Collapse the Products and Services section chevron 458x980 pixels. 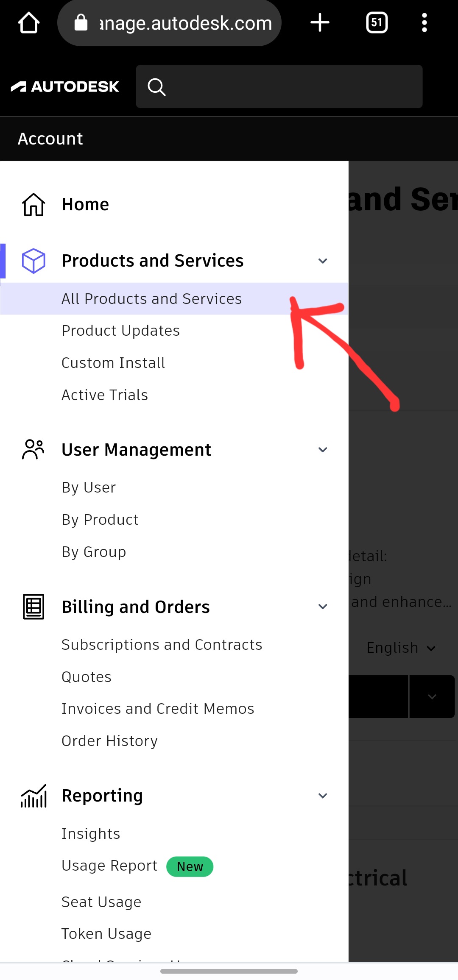coord(323,261)
